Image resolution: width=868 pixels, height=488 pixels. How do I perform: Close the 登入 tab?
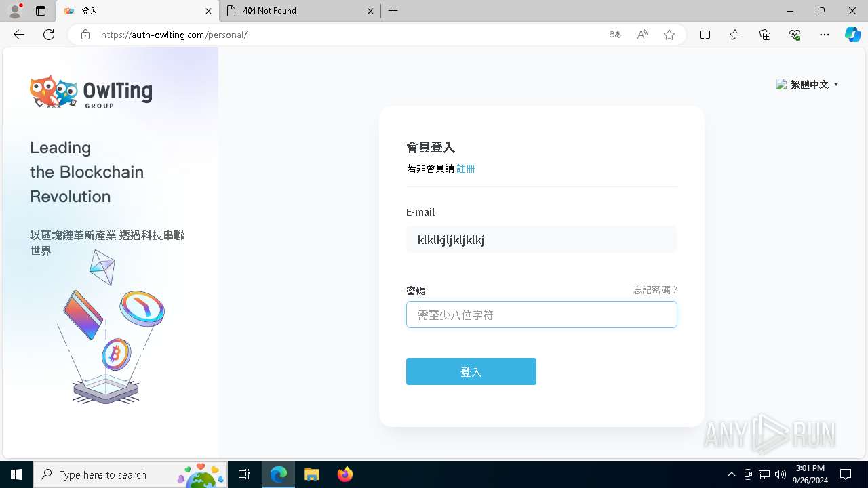click(208, 11)
